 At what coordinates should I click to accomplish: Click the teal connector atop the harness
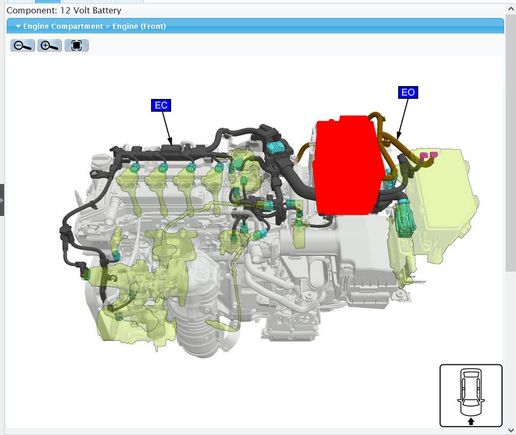pyautogui.click(x=276, y=147)
